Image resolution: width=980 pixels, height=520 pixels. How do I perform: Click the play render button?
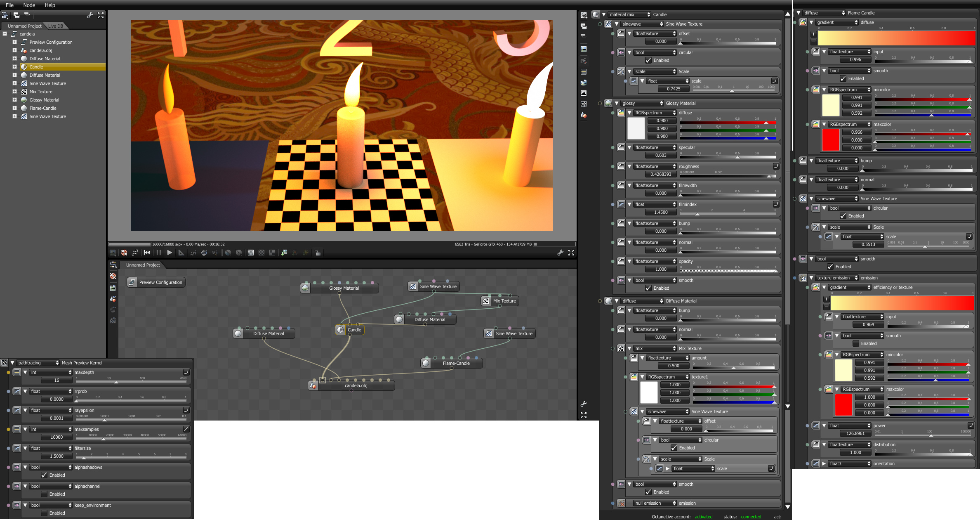[x=170, y=253]
